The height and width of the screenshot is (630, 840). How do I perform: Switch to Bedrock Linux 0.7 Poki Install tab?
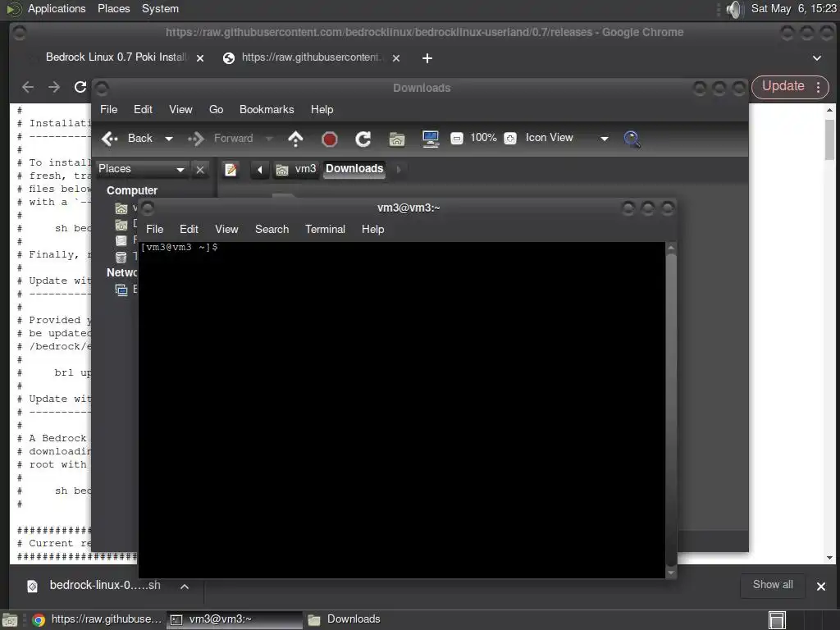tap(116, 57)
